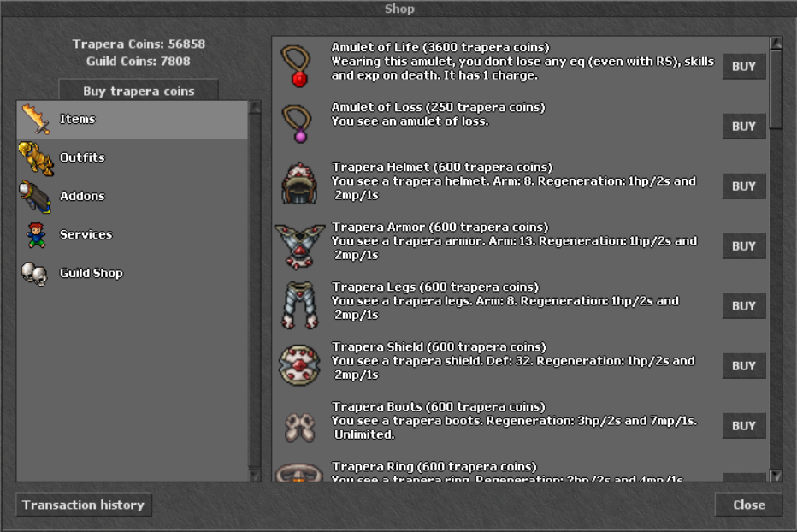Image resolution: width=797 pixels, height=532 pixels.
Task: Click item list scrollbar up arrow
Action: [776, 43]
